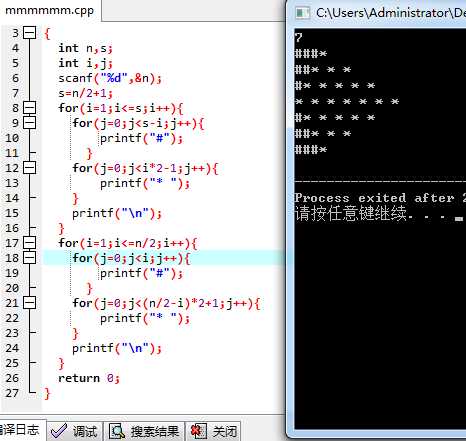Collapse the for loop on line 21

point(29,303)
